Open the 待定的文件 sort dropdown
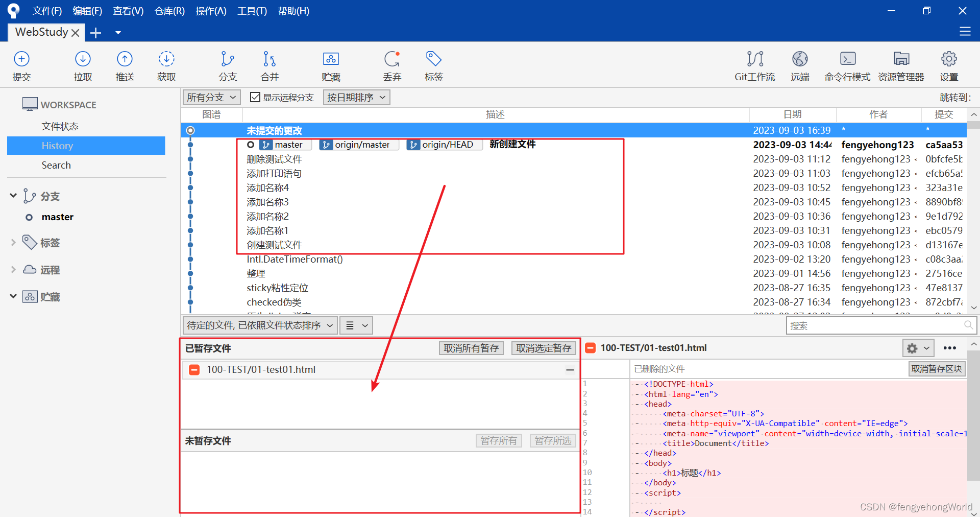Image resolution: width=980 pixels, height=517 pixels. [x=260, y=325]
